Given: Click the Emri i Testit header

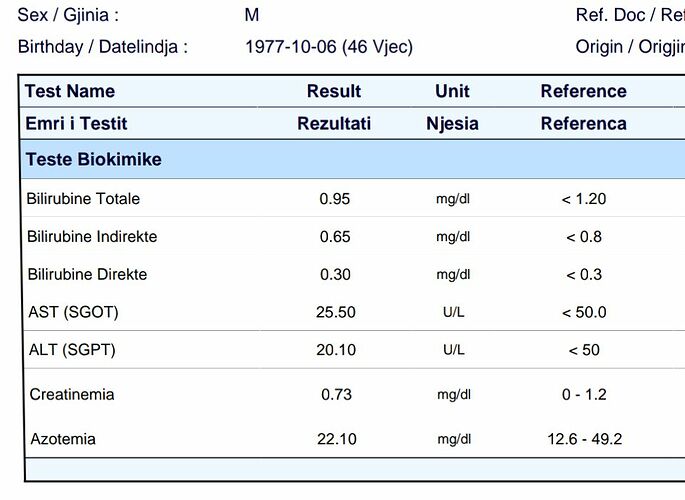Looking at the screenshot, I should [76, 124].
